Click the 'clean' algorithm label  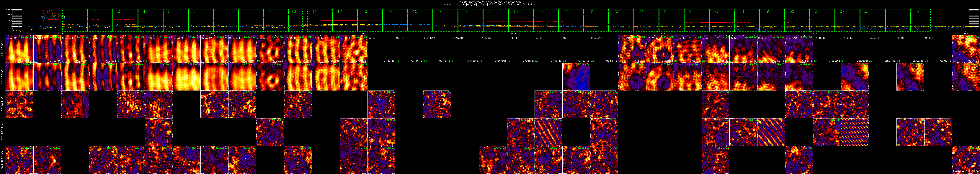coord(448,5)
